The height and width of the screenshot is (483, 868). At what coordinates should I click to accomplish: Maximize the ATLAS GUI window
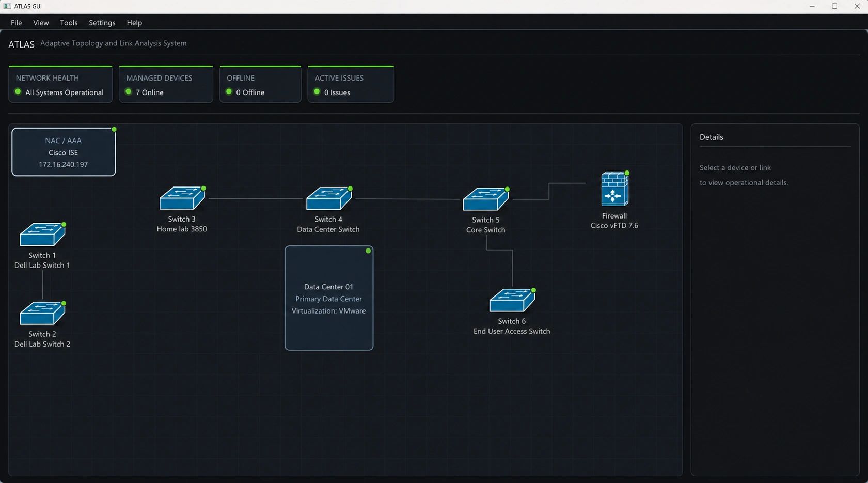tap(834, 6)
